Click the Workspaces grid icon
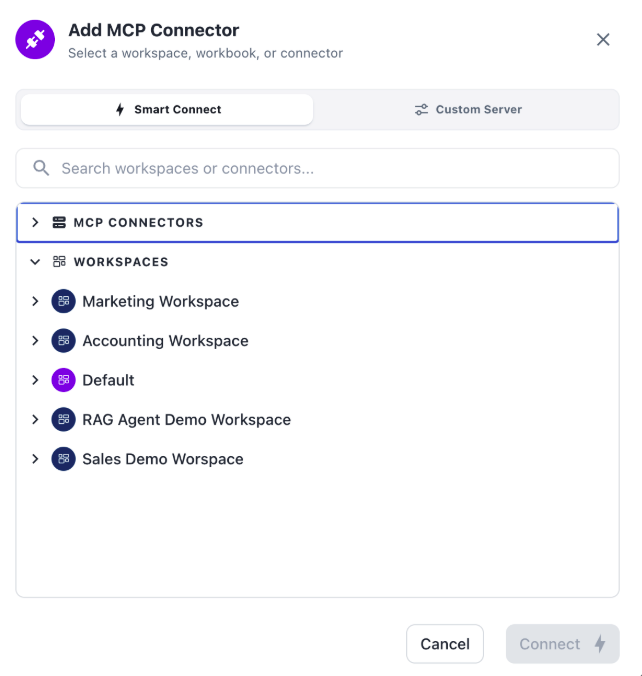 tap(59, 262)
